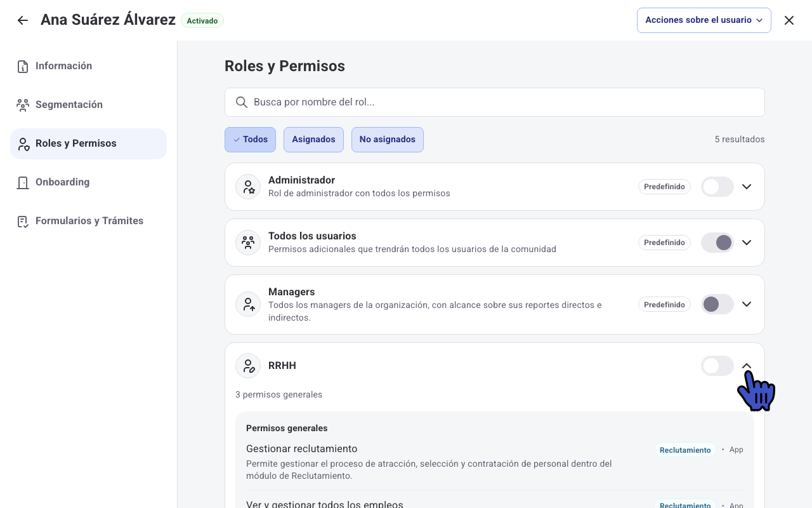Select Roles y Permisos in the sidebar
The image size is (812, 508).
click(88, 144)
